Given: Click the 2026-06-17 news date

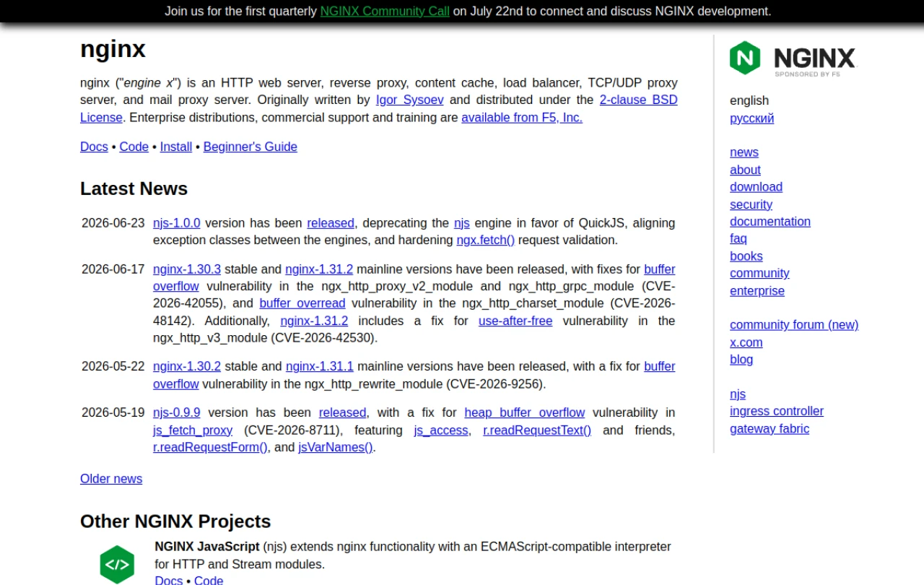Looking at the screenshot, I should (113, 269).
